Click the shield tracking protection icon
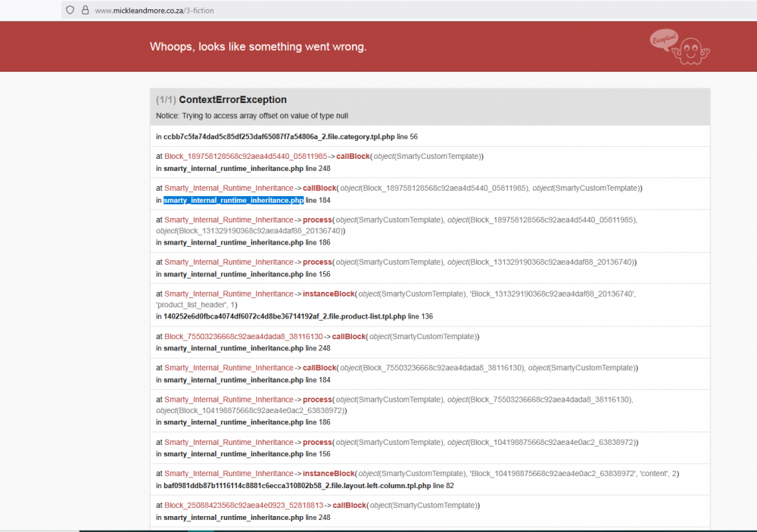The image size is (757, 532). 70,10
